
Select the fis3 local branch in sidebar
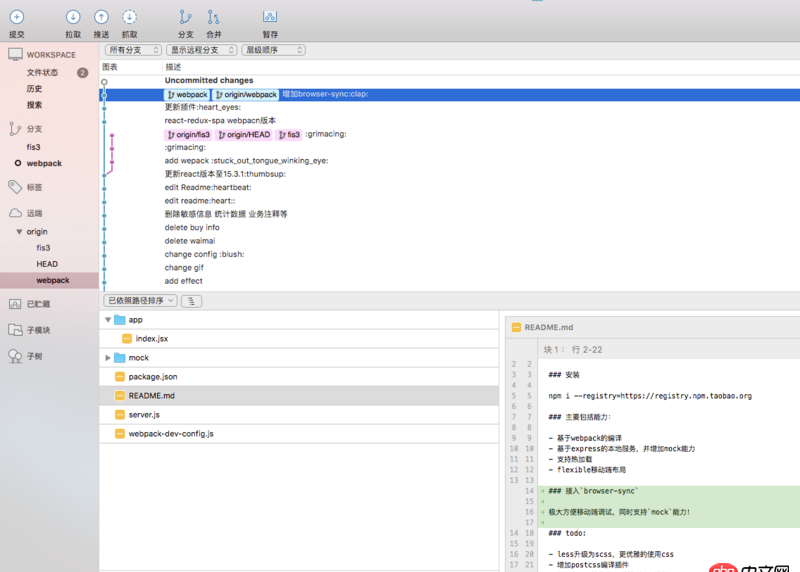[x=35, y=147]
